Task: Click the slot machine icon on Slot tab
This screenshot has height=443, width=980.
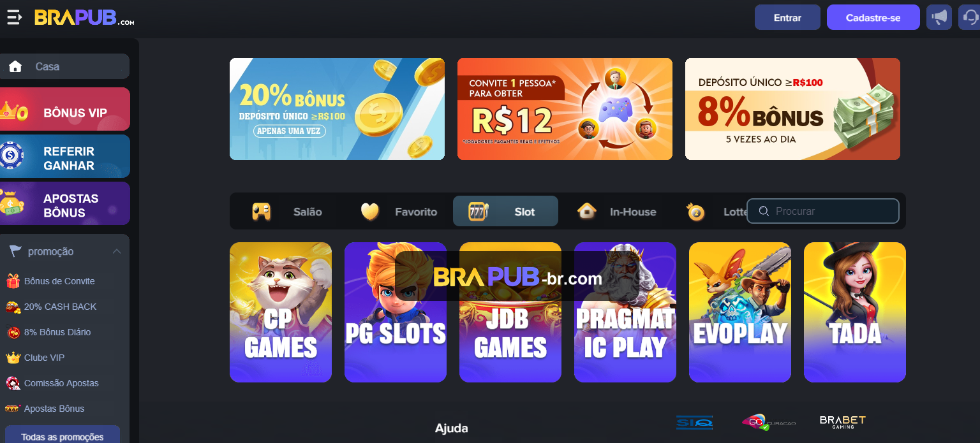Action: click(x=478, y=211)
